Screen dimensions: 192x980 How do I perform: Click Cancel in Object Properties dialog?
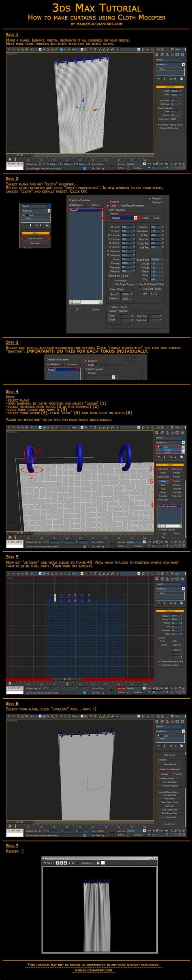96,309
